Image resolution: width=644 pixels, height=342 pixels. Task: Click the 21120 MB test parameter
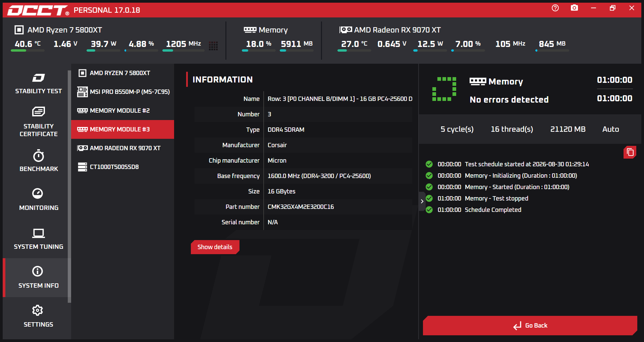tap(568, 129)
